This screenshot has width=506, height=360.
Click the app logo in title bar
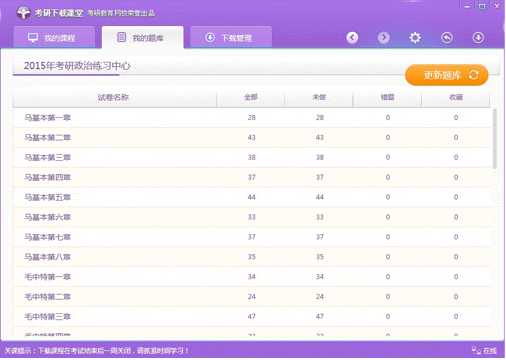point(23,13)
